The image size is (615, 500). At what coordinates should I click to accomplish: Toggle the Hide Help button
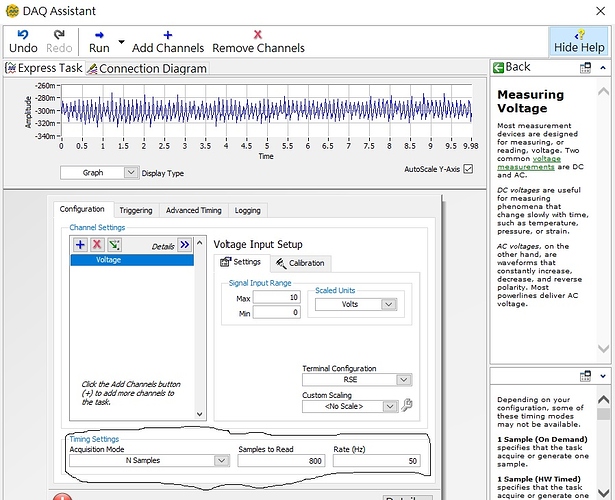579,42
